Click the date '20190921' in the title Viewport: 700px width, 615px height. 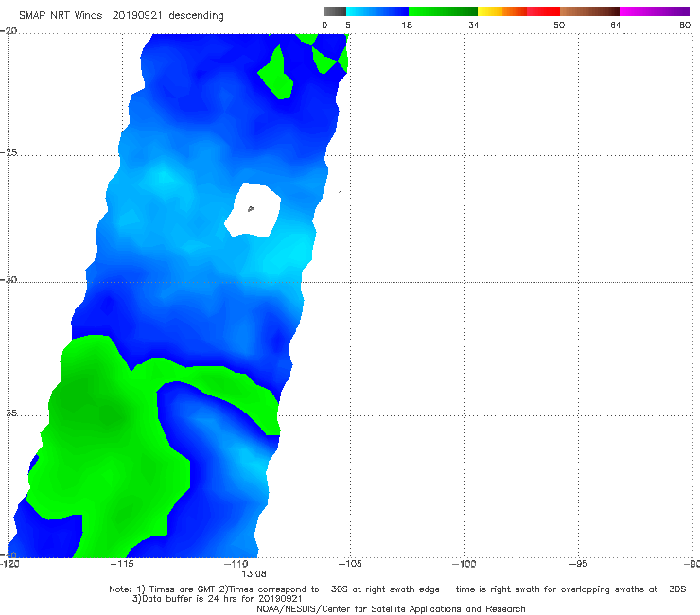(x=137, y=16)
